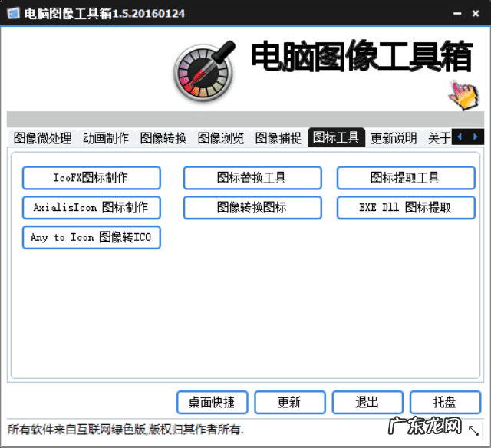This screenshot has height=448, width=491.
Task: Close the 电脑图像工具箱 window
Action: [478, 14]
